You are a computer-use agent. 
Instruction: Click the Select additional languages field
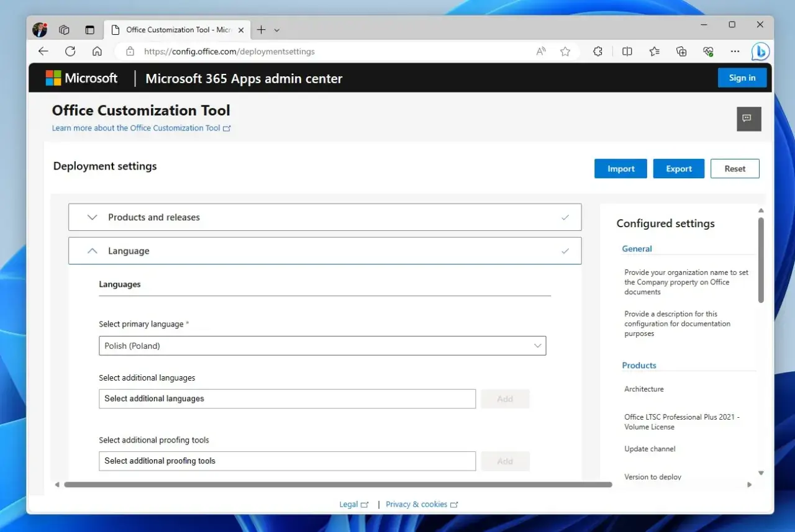point(287,399)
